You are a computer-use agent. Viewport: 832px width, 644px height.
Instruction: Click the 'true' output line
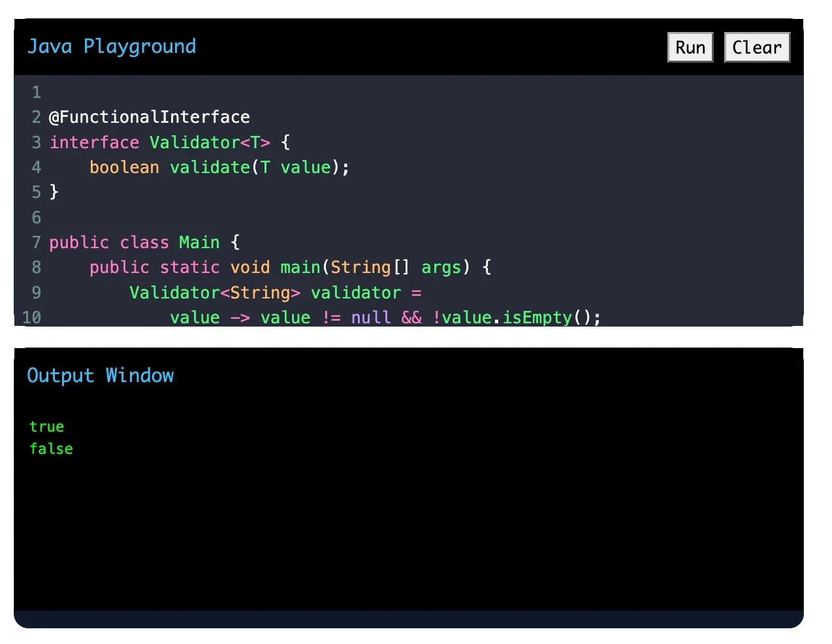tap(47, 427)
